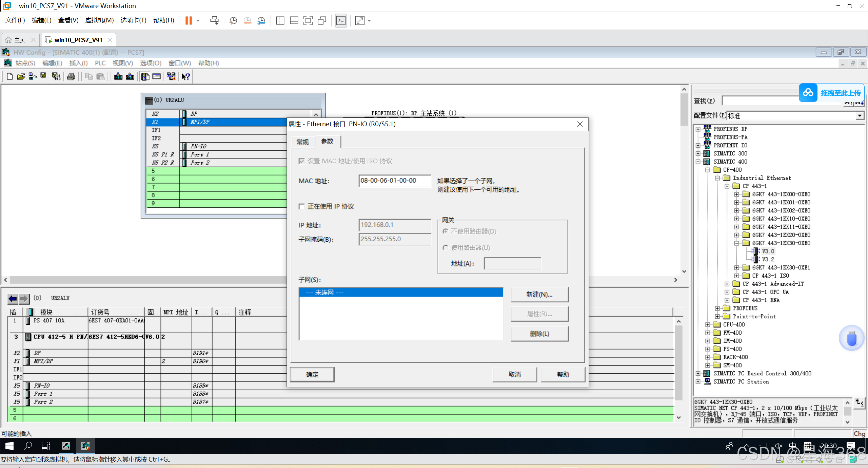Enable the IP protocol checkbox
This screenshot has height=468, width=868.
pos(301,206)
